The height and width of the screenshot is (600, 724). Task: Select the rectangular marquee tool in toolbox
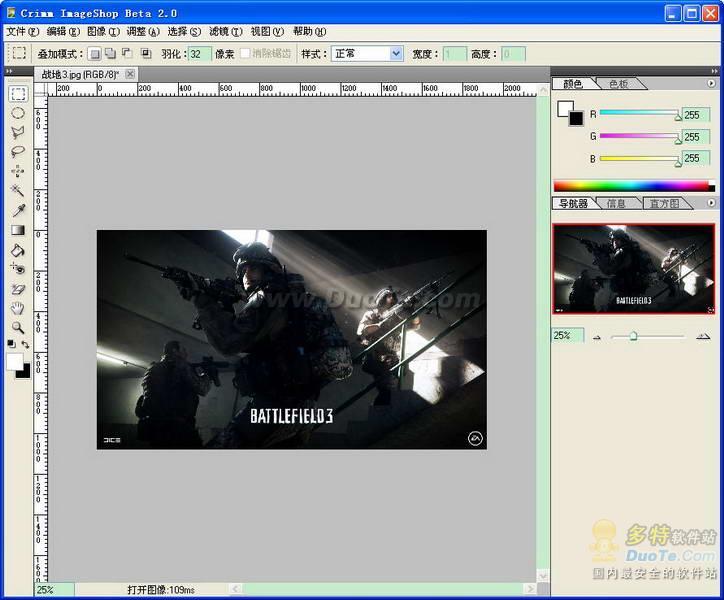pos(18,94)
